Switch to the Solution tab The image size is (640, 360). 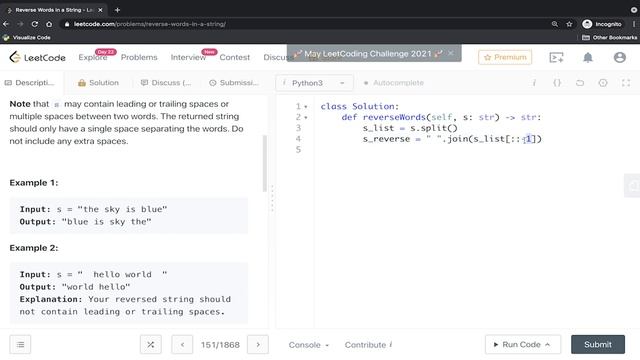click(98, 83)
